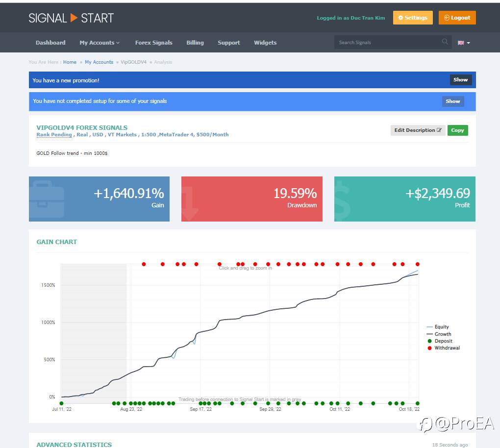The width and height of the screenshot is (500, 448).
Task: Click the Oct 11, '22 x-axis label
Action: 340,409
